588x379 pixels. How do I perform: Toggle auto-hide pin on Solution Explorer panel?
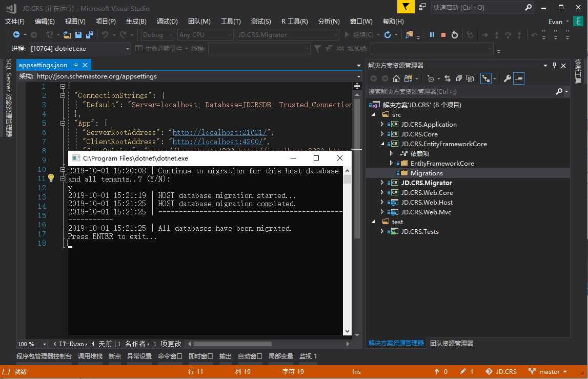(x=554, y=65)
